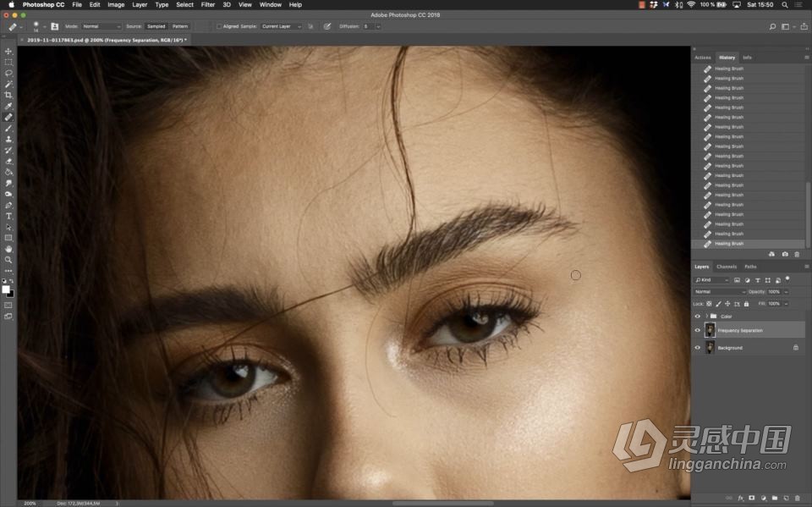Open the layer filter Kind dropdown
This screenshot has height=507, width=812.
(x=711, y=280)
